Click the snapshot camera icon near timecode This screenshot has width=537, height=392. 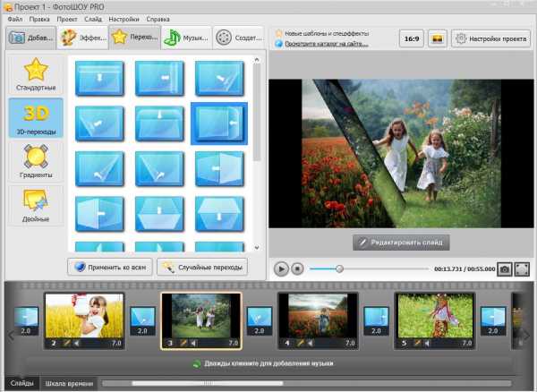505,269
